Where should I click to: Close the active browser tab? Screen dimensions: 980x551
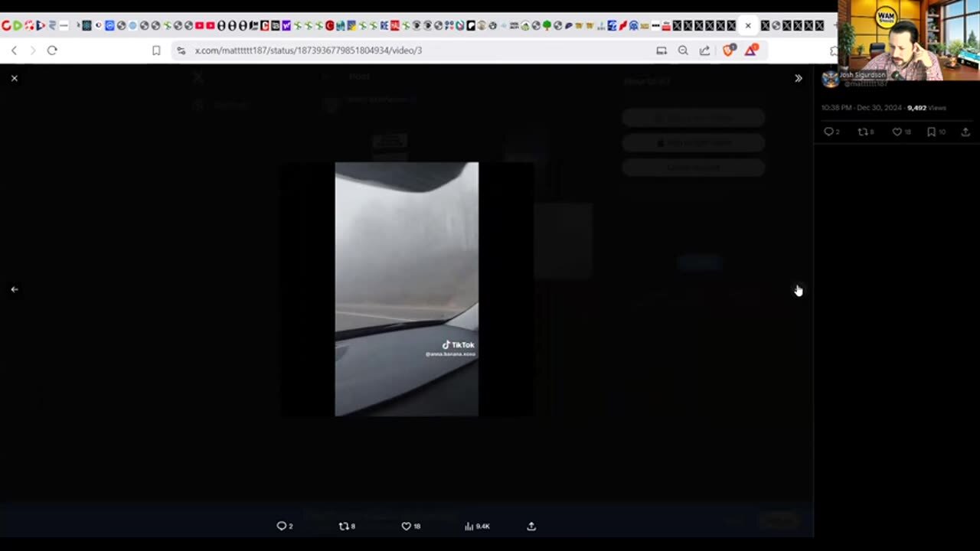748,25
